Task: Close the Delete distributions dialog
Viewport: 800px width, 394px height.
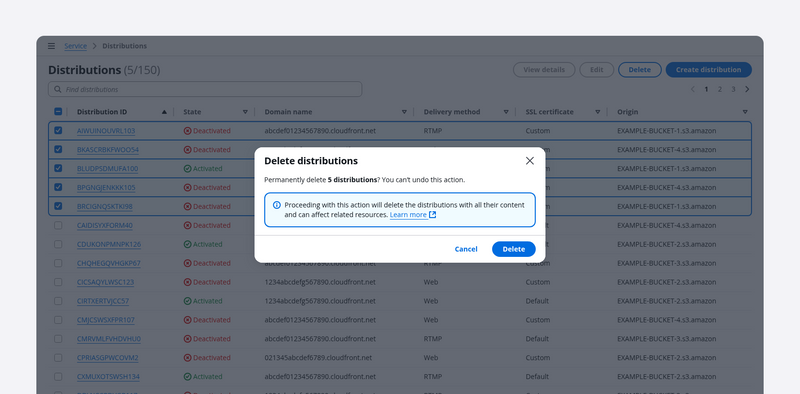Action: click(x=530, y=161)
